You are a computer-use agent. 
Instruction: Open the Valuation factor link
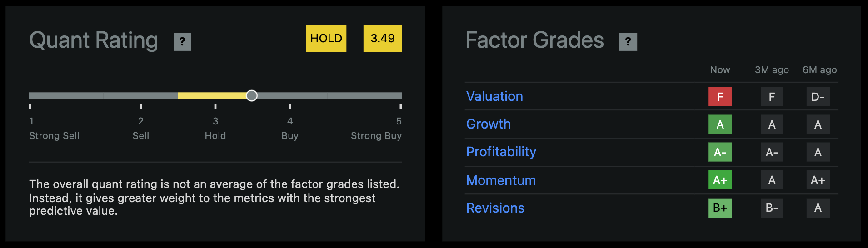494,96
